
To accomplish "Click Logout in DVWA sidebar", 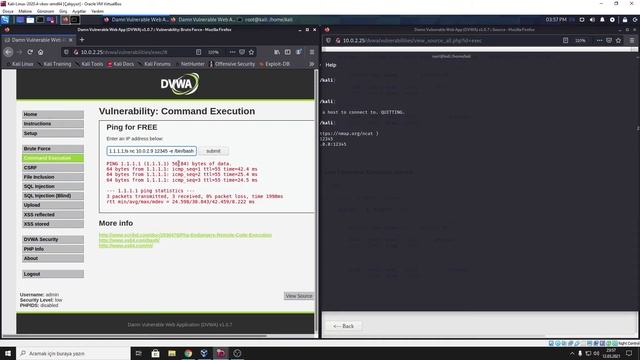I will (53, 274).
